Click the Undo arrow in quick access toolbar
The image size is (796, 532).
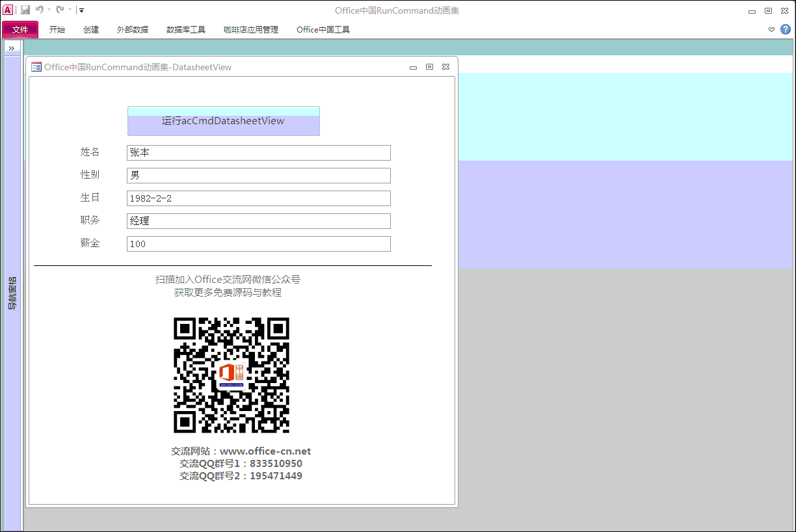tap(40, 10)
